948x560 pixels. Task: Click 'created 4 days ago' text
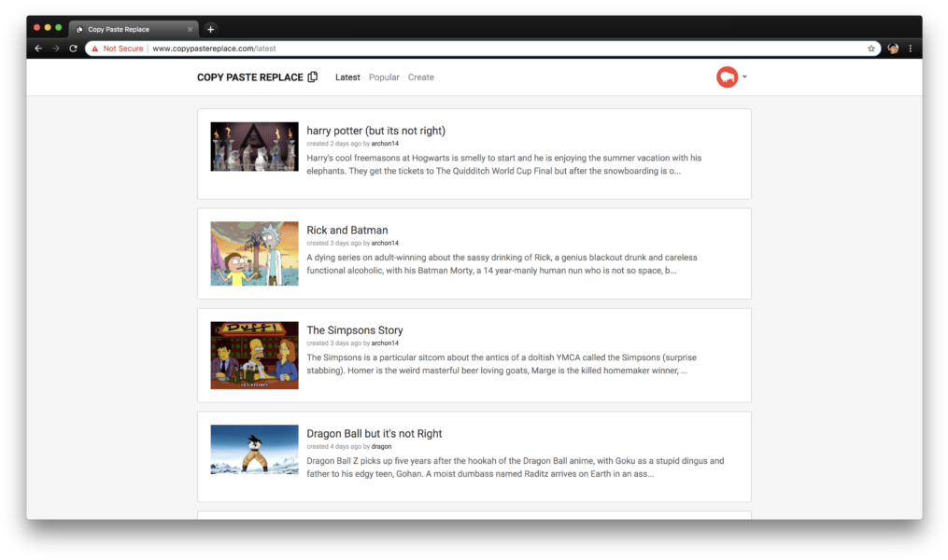pyautogui.click(x=333, y=447)
